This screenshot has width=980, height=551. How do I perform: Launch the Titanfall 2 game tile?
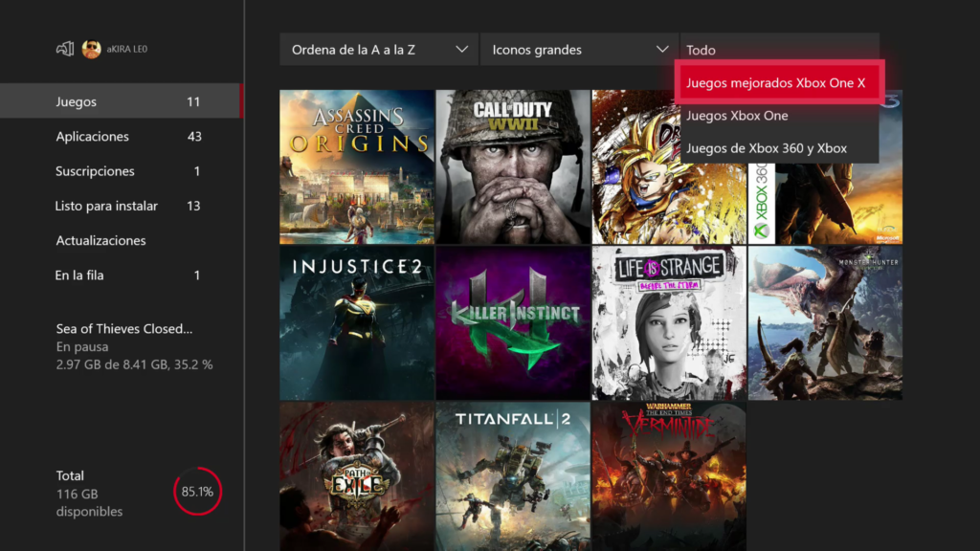(x=513, y=475)
